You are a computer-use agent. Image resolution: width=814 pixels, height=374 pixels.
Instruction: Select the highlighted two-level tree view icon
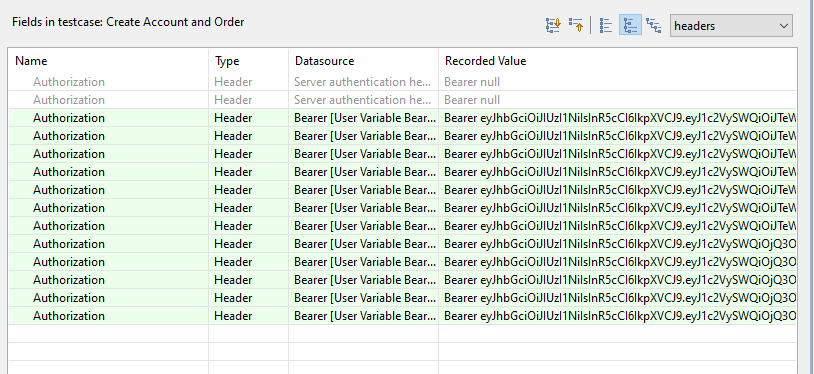coord(630,25)
